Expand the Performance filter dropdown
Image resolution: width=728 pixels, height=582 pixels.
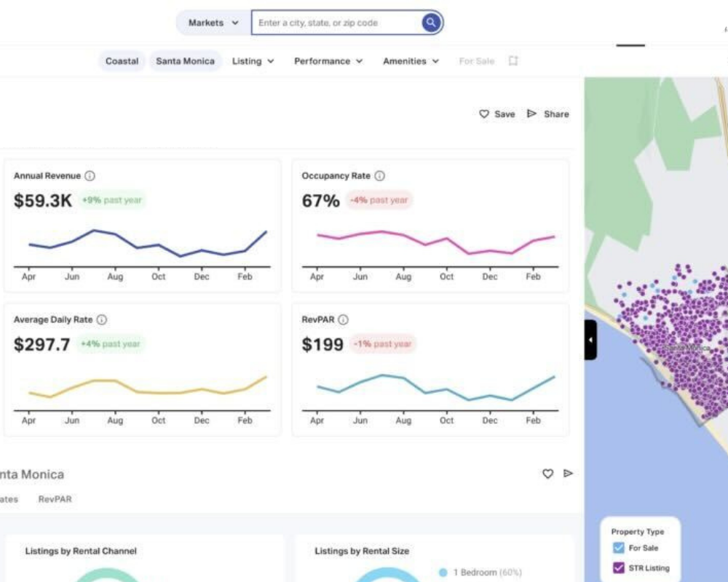tap(328, 61)
